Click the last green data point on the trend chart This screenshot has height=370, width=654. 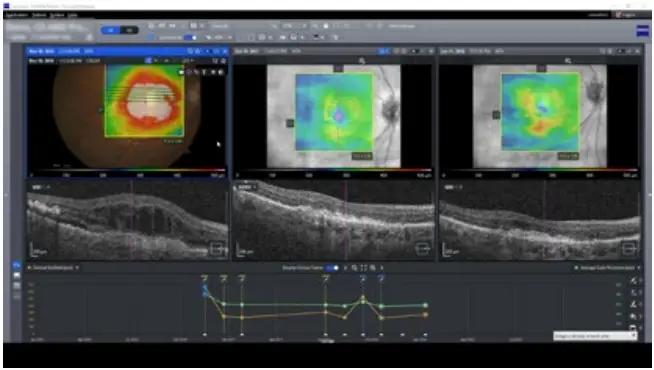click(426, 305)
